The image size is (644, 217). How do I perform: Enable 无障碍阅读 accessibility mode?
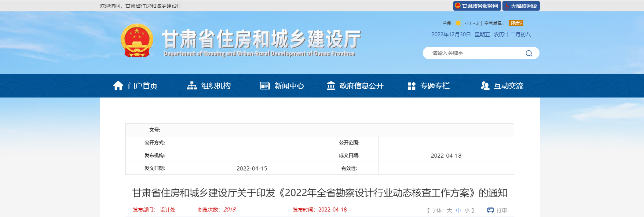[521, 6]
